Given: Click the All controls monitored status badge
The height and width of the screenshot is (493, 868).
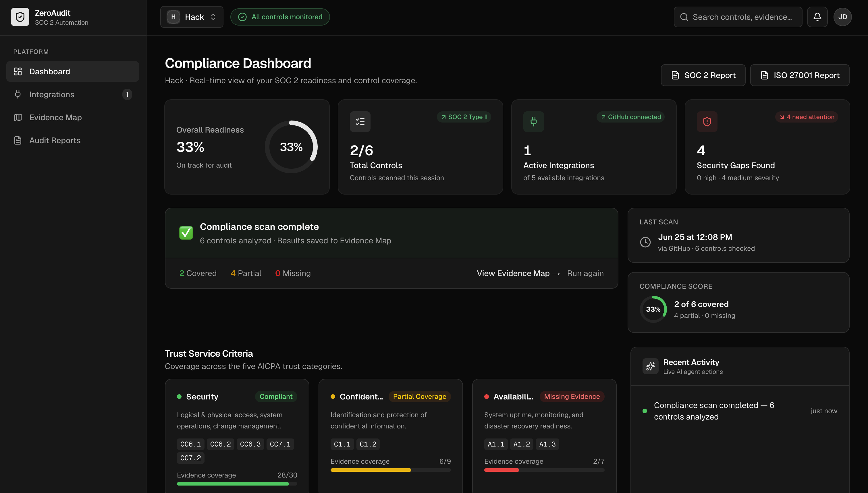Looking at the screenshot, I should tap(280, 17).
